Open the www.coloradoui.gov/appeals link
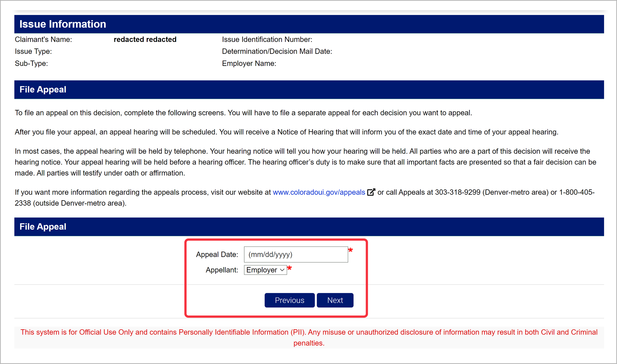Image resolution: width=617 pixels, height=364 pixels. pos(319,192)
